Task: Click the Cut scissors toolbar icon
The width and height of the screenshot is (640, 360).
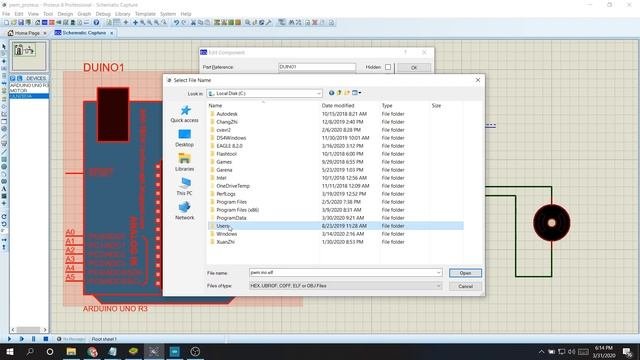Action: pos(193,23)
